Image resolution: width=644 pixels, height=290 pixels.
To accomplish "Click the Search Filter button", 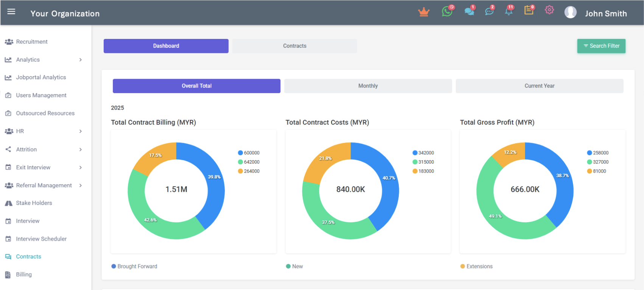I will 601,46.
